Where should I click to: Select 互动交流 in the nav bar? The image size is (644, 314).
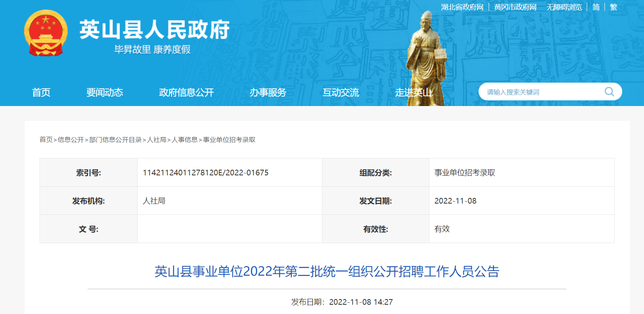(x=341, y=92)
